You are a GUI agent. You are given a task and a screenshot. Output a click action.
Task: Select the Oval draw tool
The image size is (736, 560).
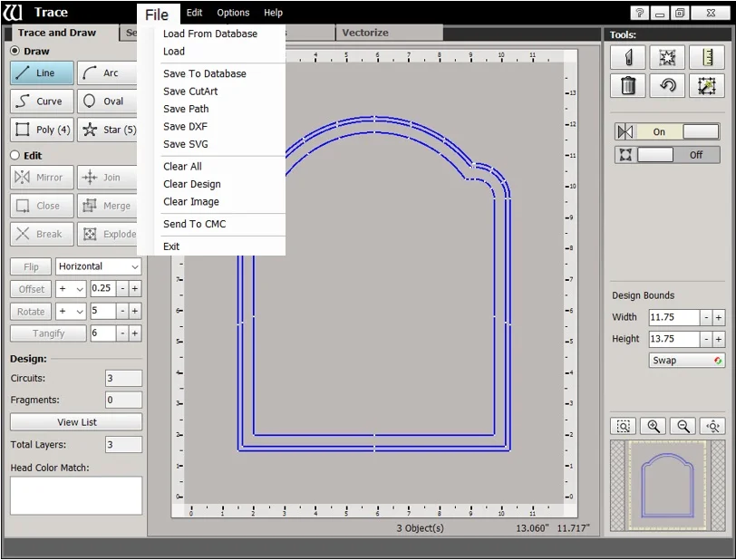tap(107, 101)
